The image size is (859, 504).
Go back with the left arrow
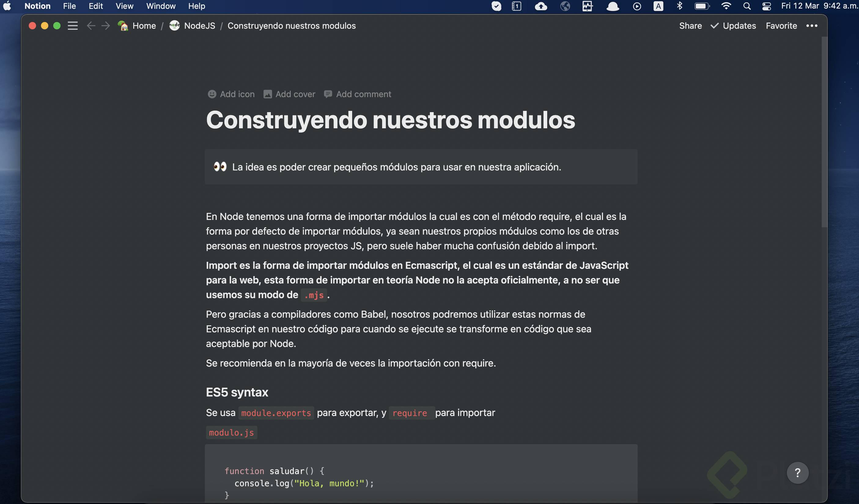tap(91, 26)
